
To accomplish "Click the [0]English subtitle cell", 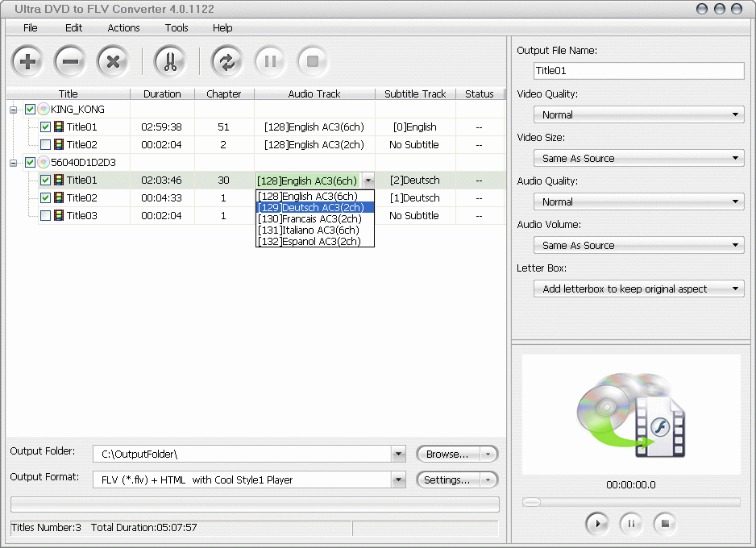I will tap(415, 127).
